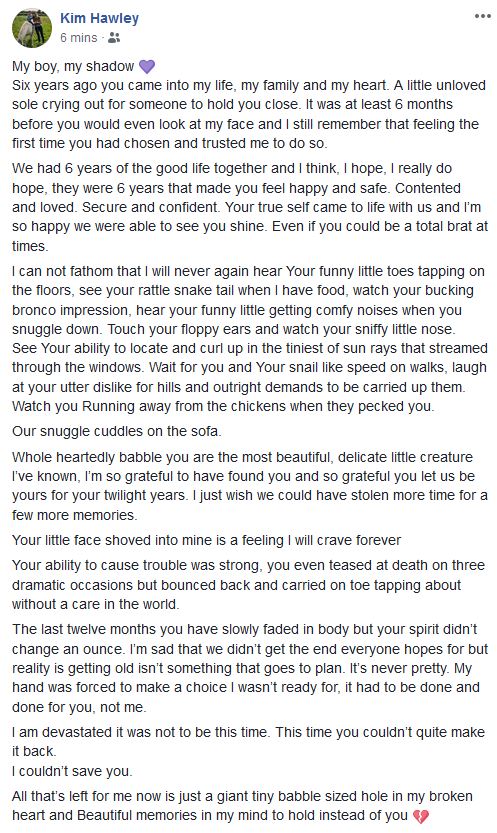
Task: Click 'The last twelve months' paragraph
Action: (250, 668)
